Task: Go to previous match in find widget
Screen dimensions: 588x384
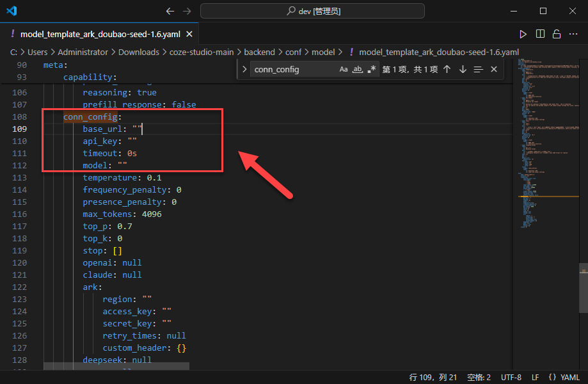Action: tap(447, 69)
